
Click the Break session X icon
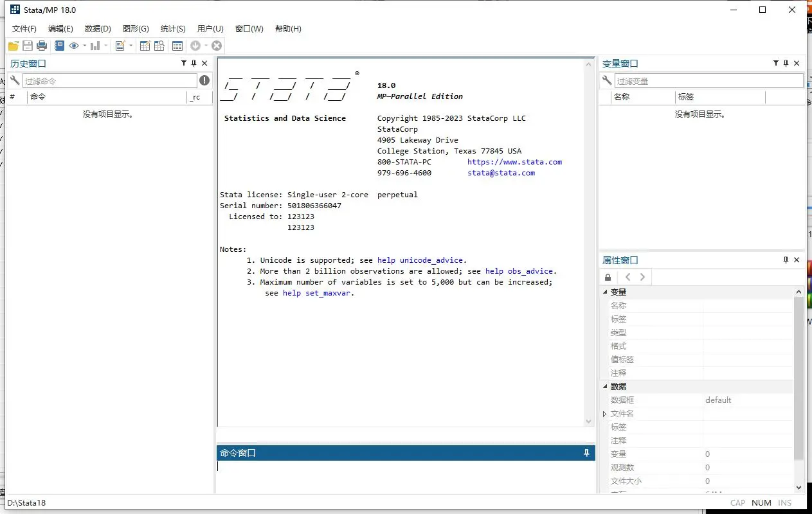click(217, 45)
